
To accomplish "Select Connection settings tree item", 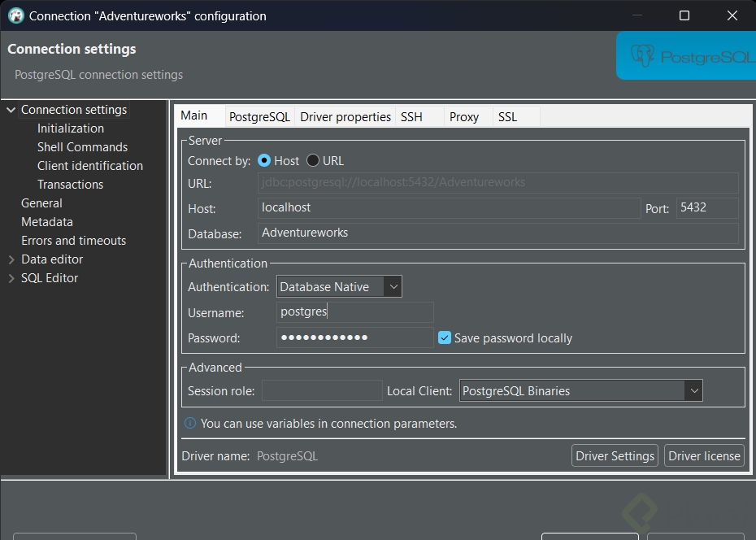I will 74,110.
